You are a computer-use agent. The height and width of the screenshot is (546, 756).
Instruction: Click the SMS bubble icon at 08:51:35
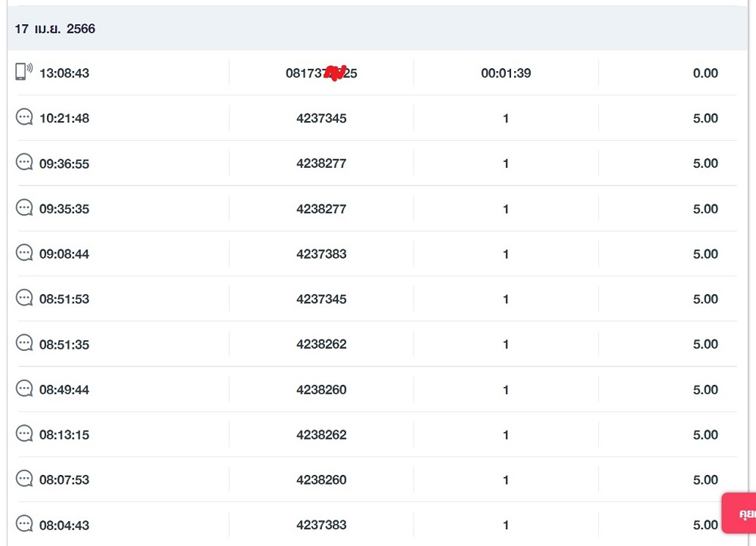tap(25, 343)
